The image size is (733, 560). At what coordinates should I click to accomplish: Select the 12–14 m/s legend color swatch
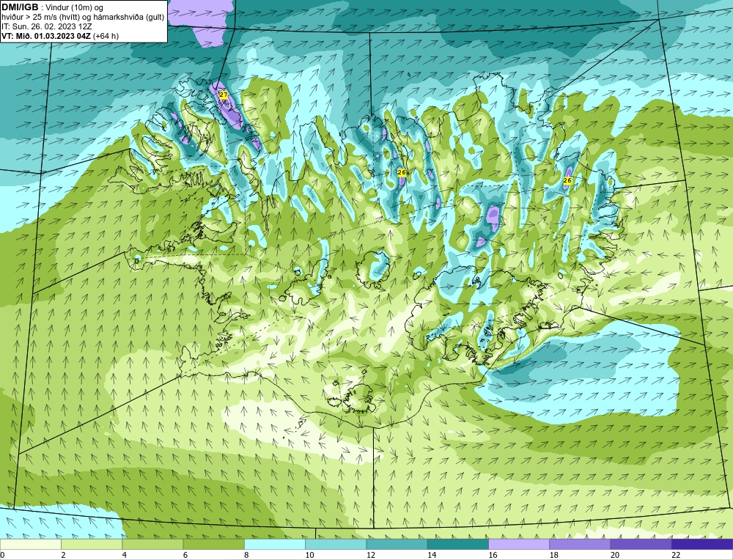point(397,544)
